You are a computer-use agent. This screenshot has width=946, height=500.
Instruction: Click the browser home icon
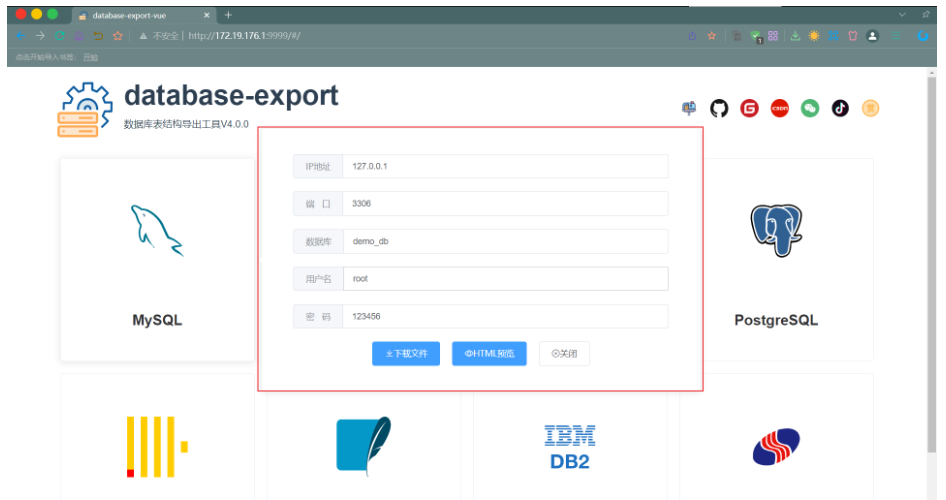point(79,36)
